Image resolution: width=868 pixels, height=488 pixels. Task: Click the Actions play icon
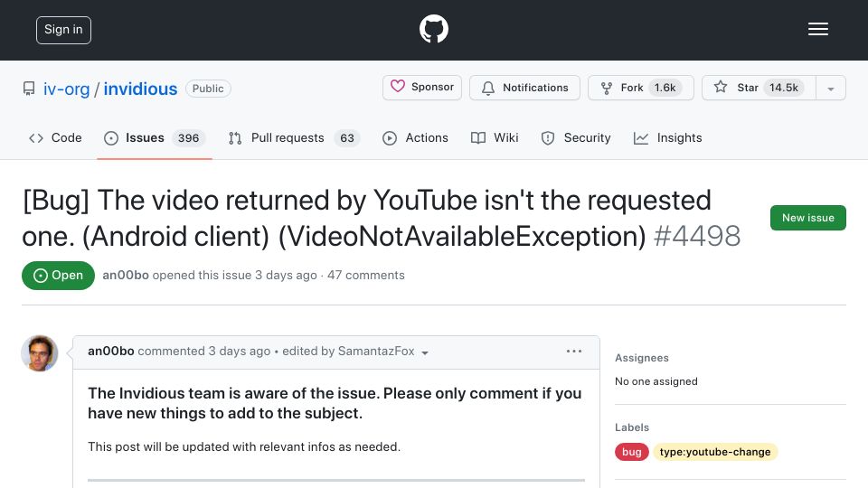tap(390, 138)
